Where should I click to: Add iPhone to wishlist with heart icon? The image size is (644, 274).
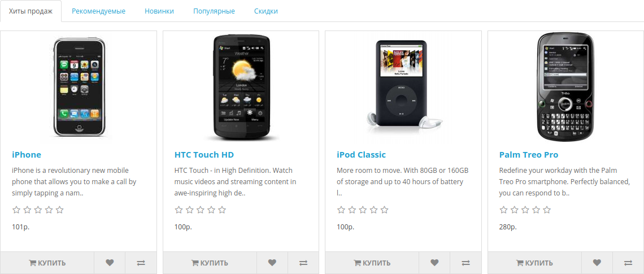[x=110, y=263]
